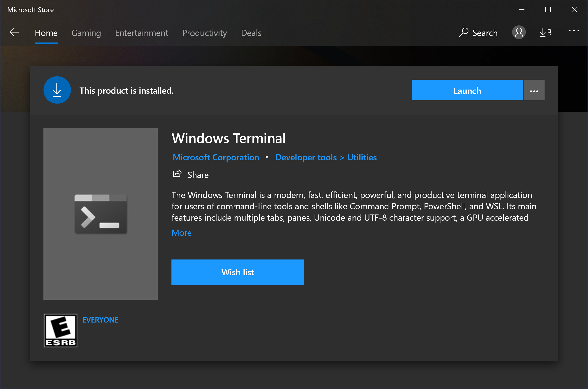Open more options next to Launch
This screenshot has height=389, width=588.
[x=534, y=90]
